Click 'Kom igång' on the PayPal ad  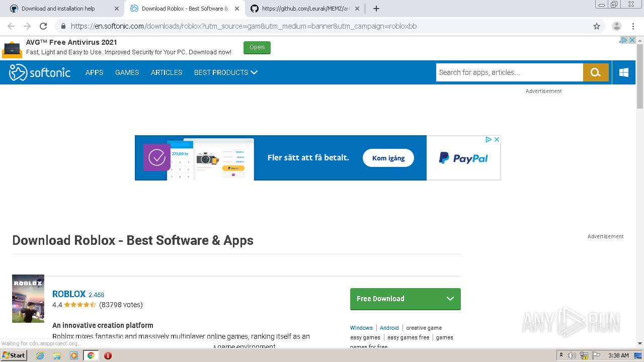(x=388, y=158)
